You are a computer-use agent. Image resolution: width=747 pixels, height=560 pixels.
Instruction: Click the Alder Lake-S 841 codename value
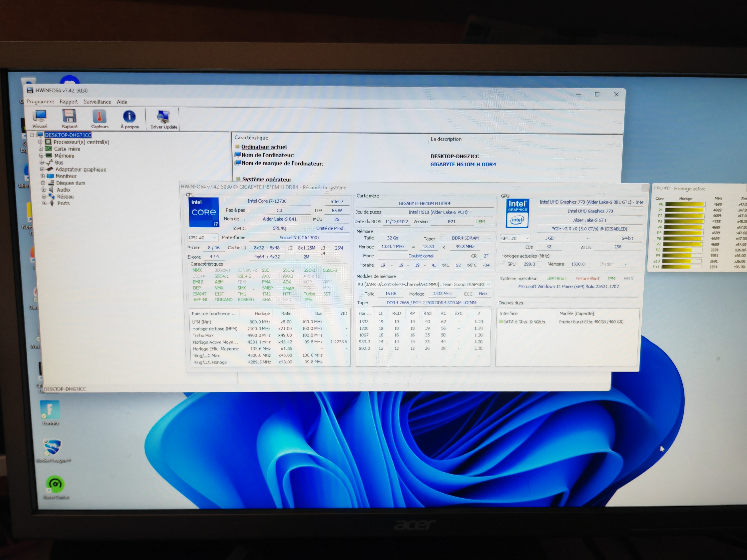(x=280, y=219)
